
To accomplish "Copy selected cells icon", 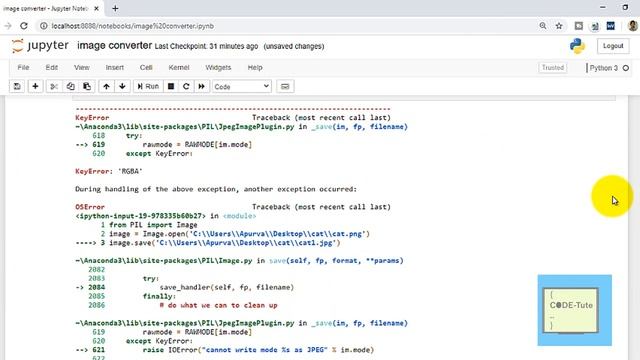I will point(71,87).
